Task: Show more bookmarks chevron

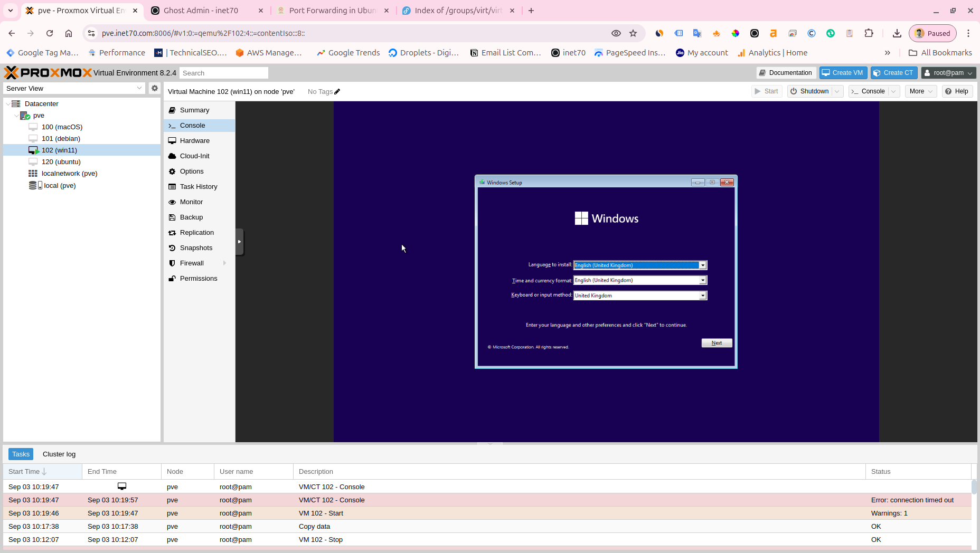Action: pos(888,53)
